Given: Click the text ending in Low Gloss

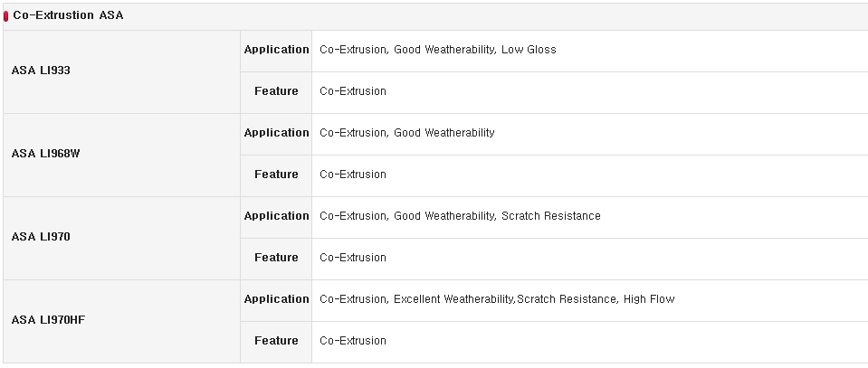Looking at the screenshot, I should point(438,49).
